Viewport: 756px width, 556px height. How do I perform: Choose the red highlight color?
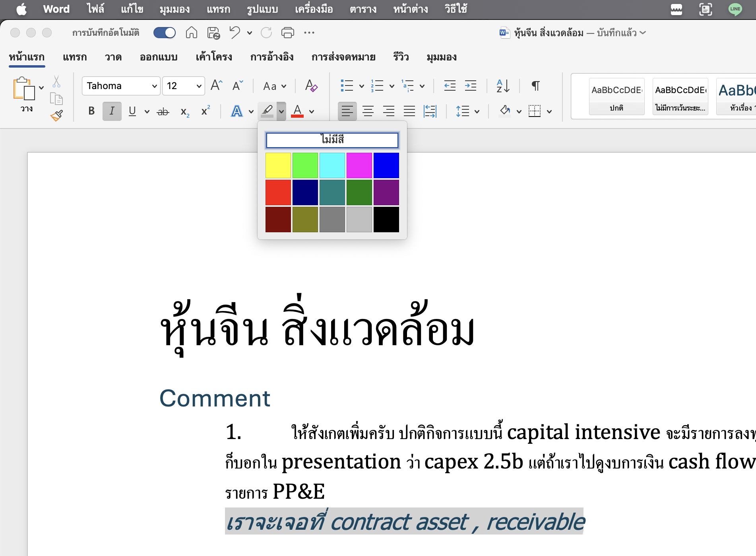click(x=278, y=192)
